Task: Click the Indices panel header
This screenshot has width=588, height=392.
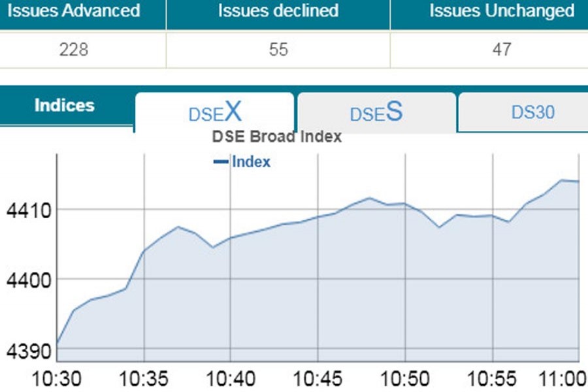Action: point(63,105)
